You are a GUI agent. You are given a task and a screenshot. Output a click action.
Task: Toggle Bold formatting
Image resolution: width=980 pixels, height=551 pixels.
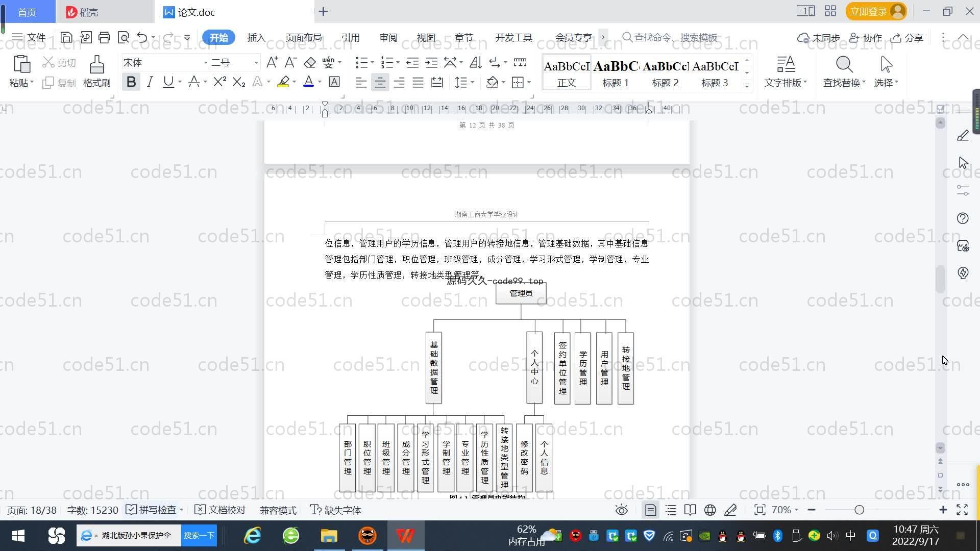tap(131, 82)
